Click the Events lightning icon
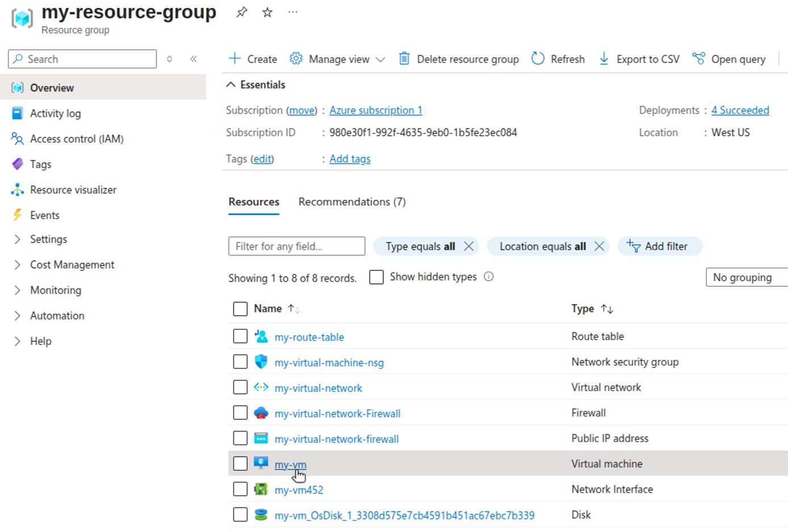This screenshot has width=788, height=532. pyautogui.click(x=16, y=215)
